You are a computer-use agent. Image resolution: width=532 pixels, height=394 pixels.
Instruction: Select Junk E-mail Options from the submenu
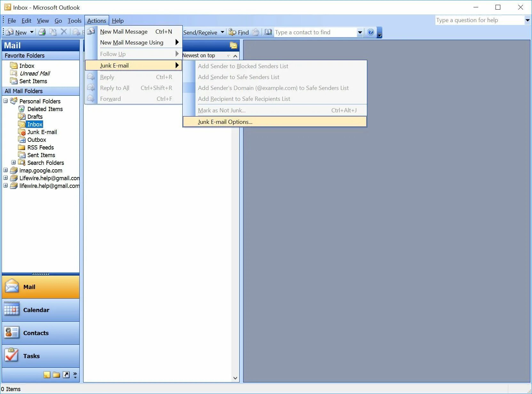[x=225, y=122]
